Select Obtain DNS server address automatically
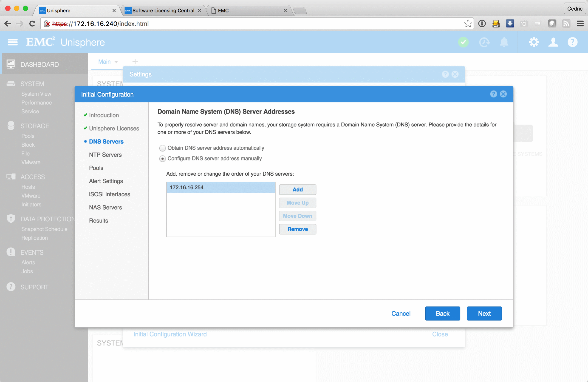This screenshot has height=382, width=588. (x=162, y=148)
